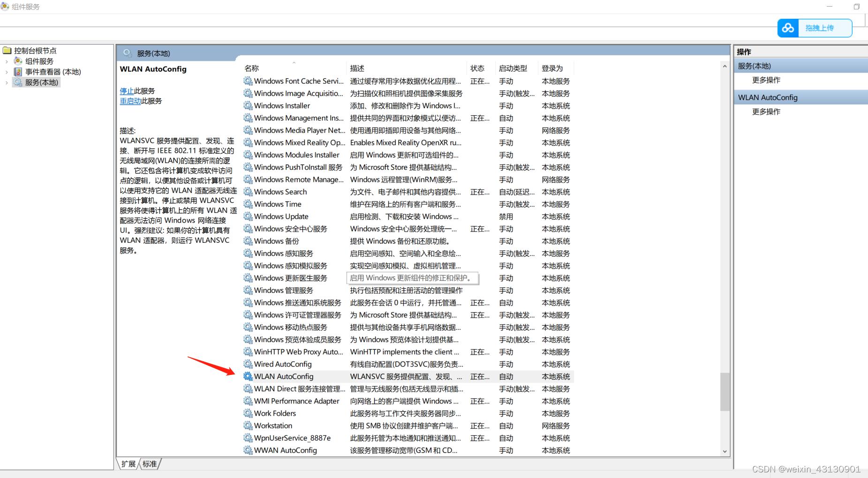The height and width of the screenshot is (478, 868).
Task: Click the gear icon of Windows Image Acquisition
Action: pyautogui.click(x=248, y=93)
